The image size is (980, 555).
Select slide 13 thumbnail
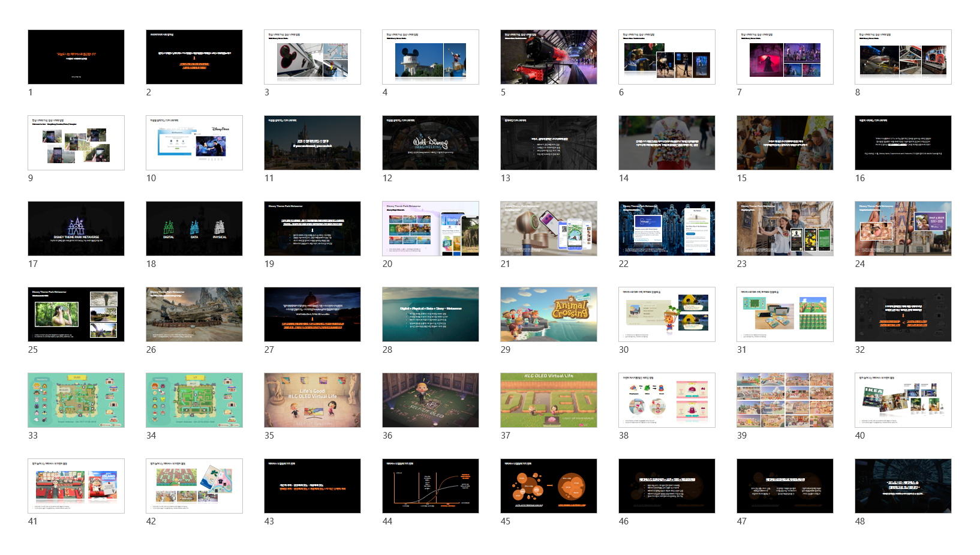click(x=549, y=143)
